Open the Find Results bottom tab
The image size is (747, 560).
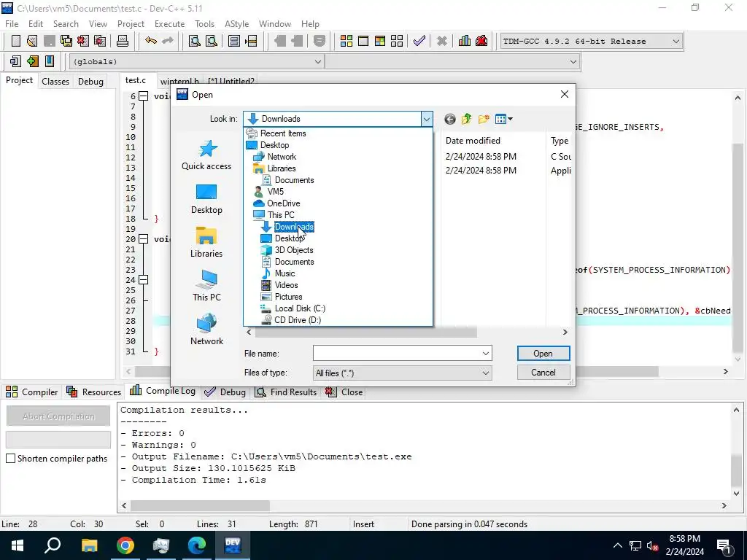[x=286, y=392]
